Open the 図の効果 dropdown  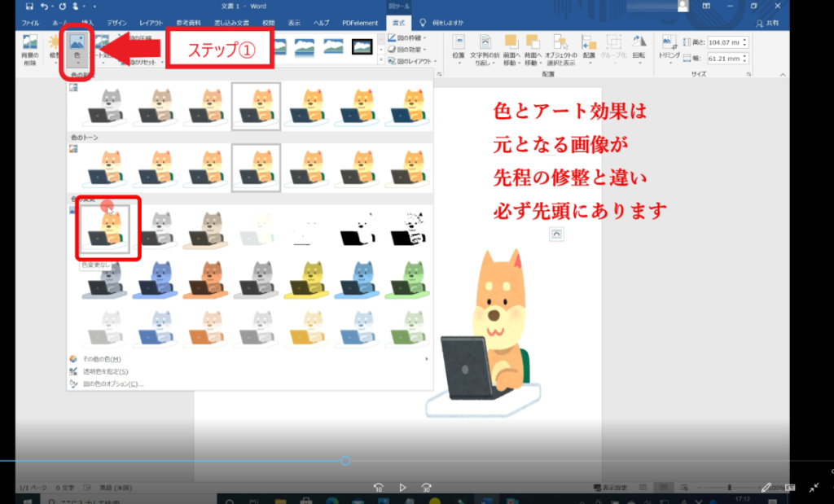point(409,49)
